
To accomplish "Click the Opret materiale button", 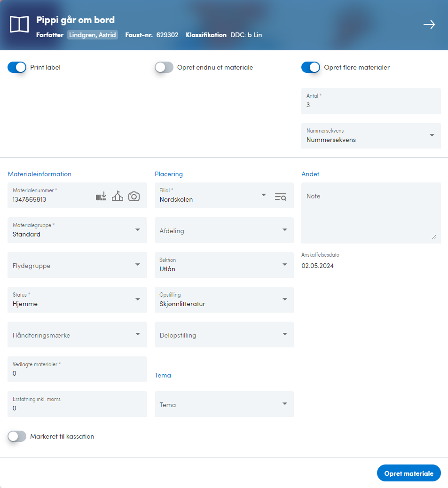I will point(409,473).
